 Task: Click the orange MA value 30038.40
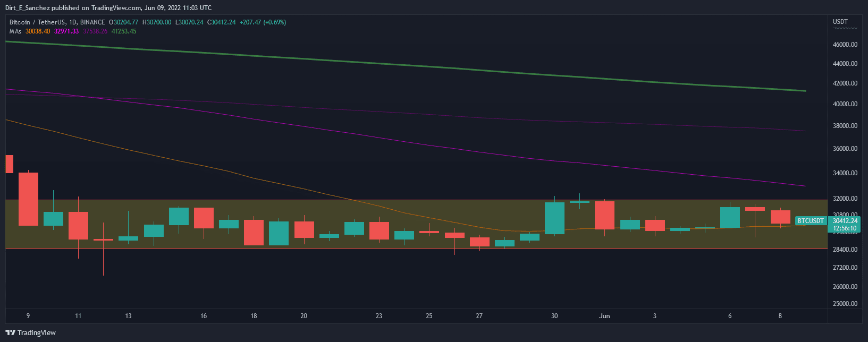point(38,31)
